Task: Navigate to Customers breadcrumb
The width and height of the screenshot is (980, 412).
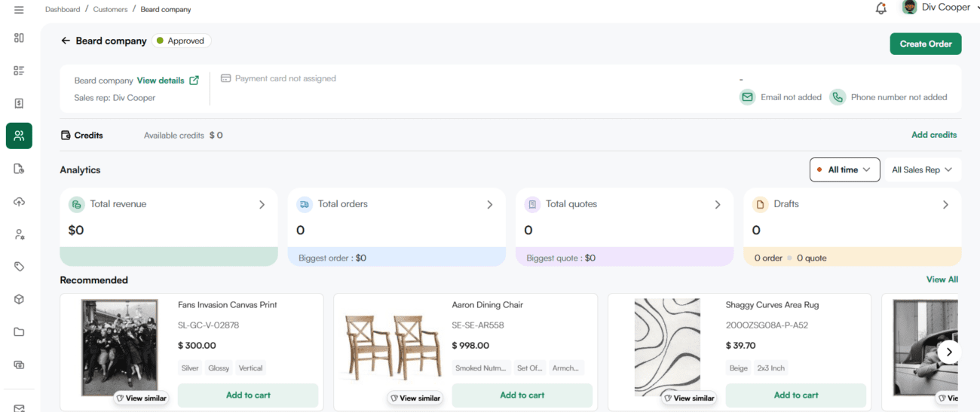Action: (x=112, y=10)
